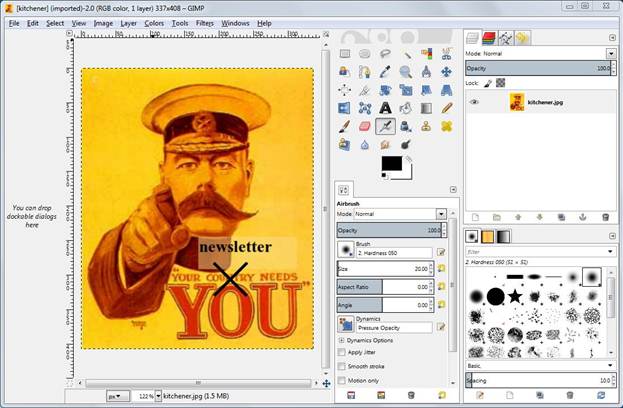Select the Pencil tool

tap(446, 108)
